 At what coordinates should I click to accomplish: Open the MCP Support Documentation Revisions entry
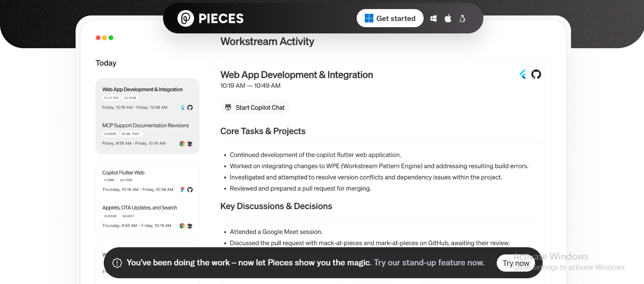(x=145, y=126)
